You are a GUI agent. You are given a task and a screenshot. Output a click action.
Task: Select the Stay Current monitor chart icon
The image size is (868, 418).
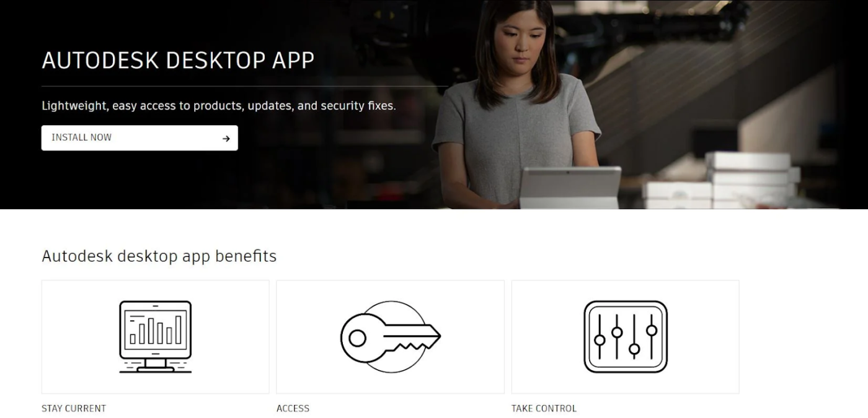156,337
